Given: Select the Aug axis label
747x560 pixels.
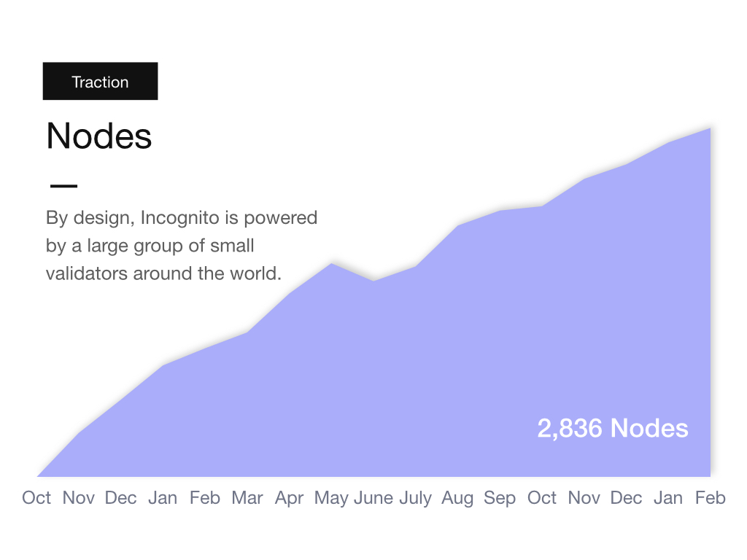Looking at the screenshot, I should (x=457, y=498).
